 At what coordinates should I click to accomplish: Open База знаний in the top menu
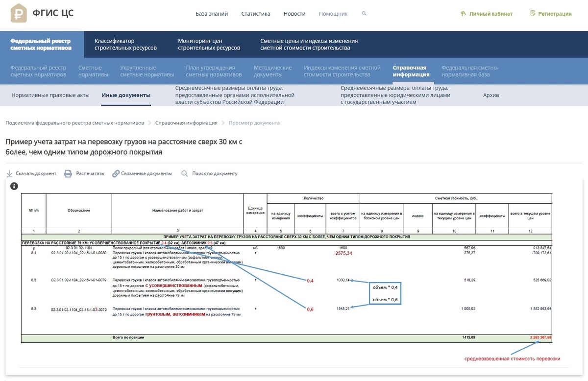[212, 14]
